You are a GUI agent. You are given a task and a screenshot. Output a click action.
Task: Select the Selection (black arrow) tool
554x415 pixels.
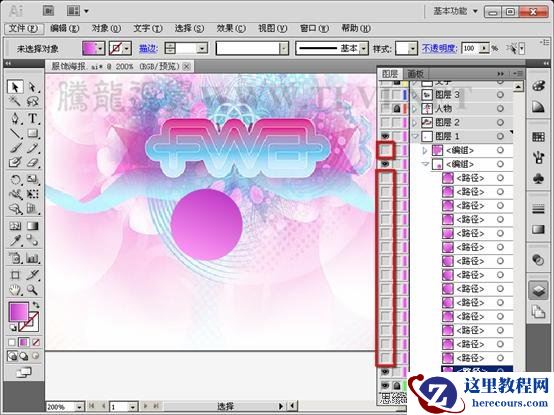click(15, 87)
